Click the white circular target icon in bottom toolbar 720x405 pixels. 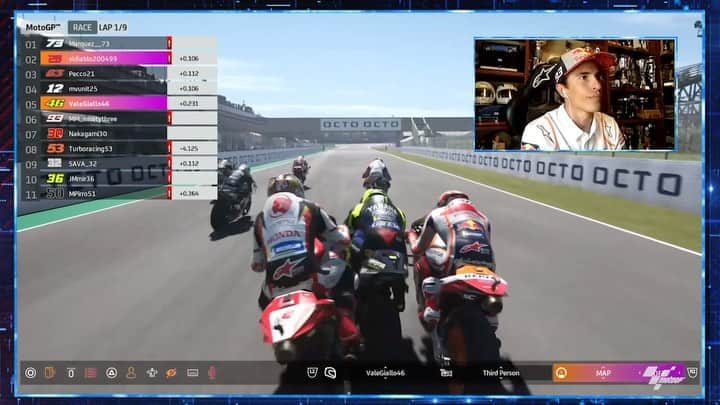pos(30,373)
